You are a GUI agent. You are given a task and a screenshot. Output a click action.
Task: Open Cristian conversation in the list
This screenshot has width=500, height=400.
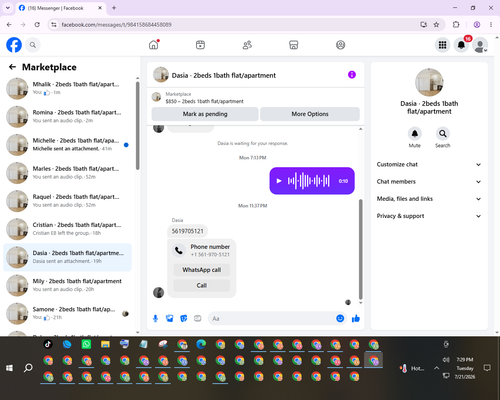[67, 229]
